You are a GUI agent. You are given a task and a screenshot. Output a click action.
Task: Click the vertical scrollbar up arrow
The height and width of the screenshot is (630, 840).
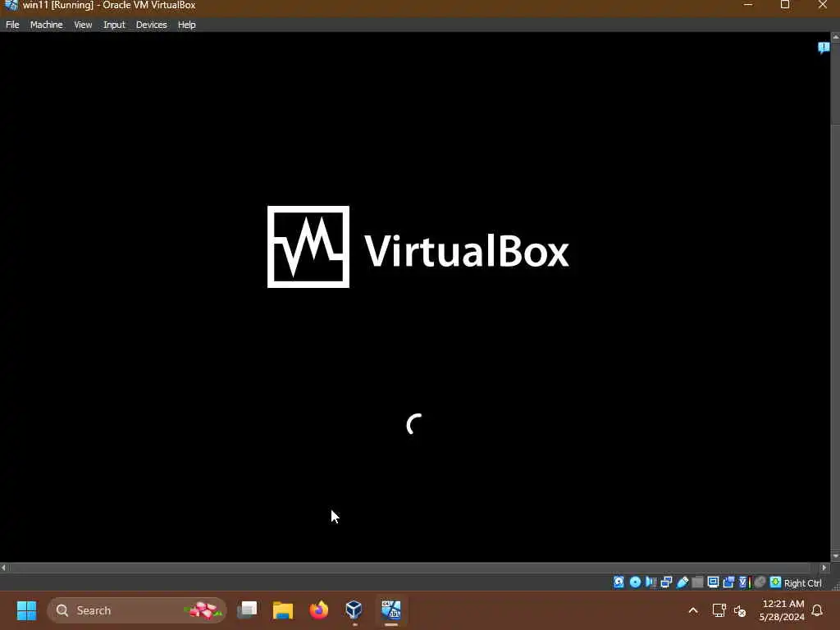(x=835, y=37)
